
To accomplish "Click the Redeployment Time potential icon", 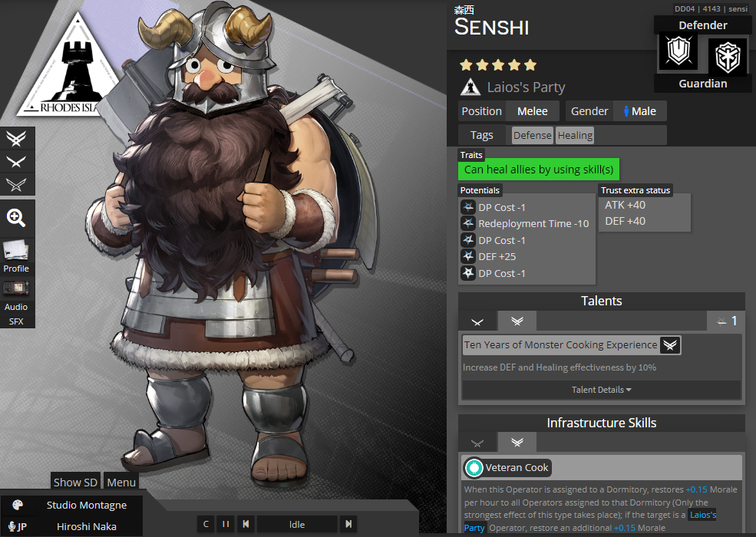I will click(x=467, y=223).
